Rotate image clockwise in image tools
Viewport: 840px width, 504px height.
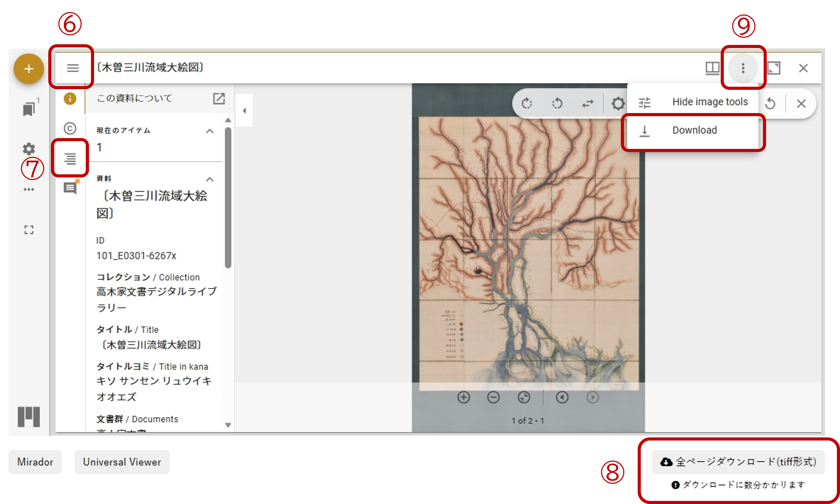(x=527, y=103)
